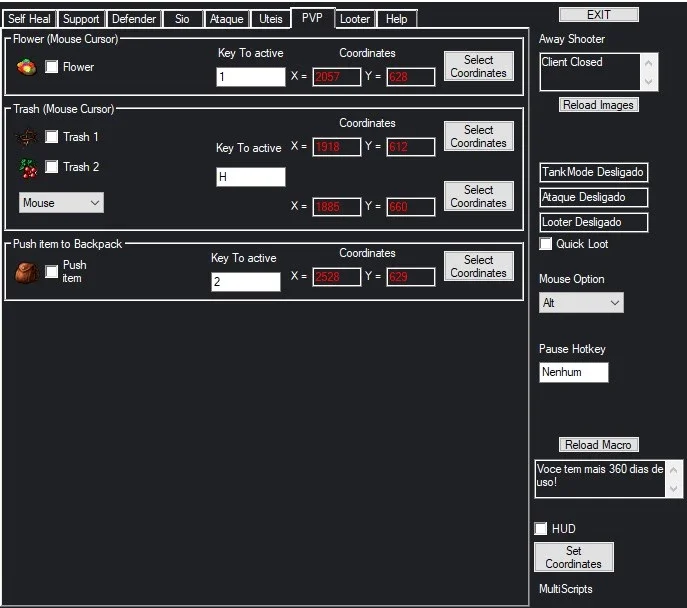Click the license message scroll down arrow
This screenshot has height=608, width=687.
(x=674, y=488)
